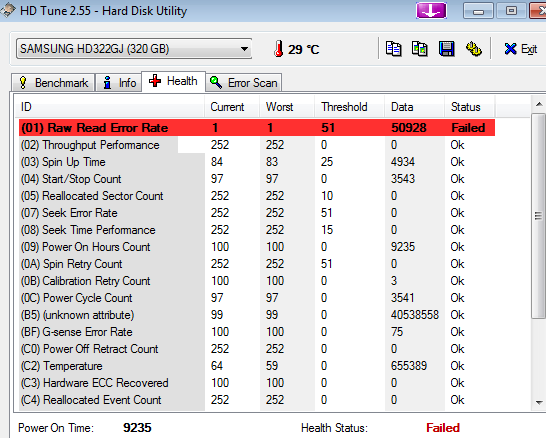Viewport: 546px width, 438px height.
Task: Click the HD Tune app icon in title bar
Action: (x=8, y=10)
